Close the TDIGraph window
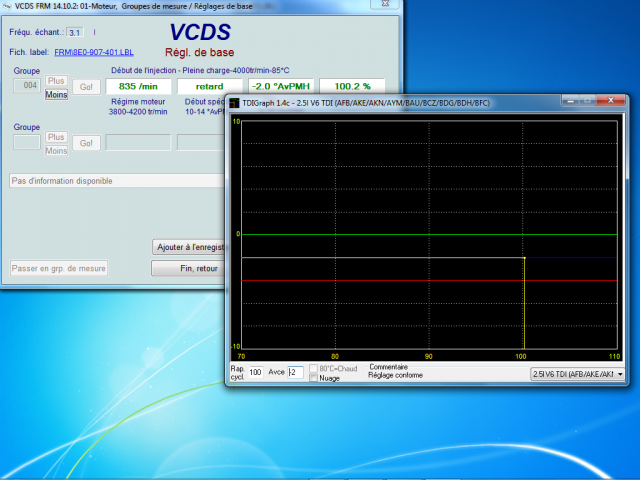The width and height of the screenshot is (640, 480). 611,100
